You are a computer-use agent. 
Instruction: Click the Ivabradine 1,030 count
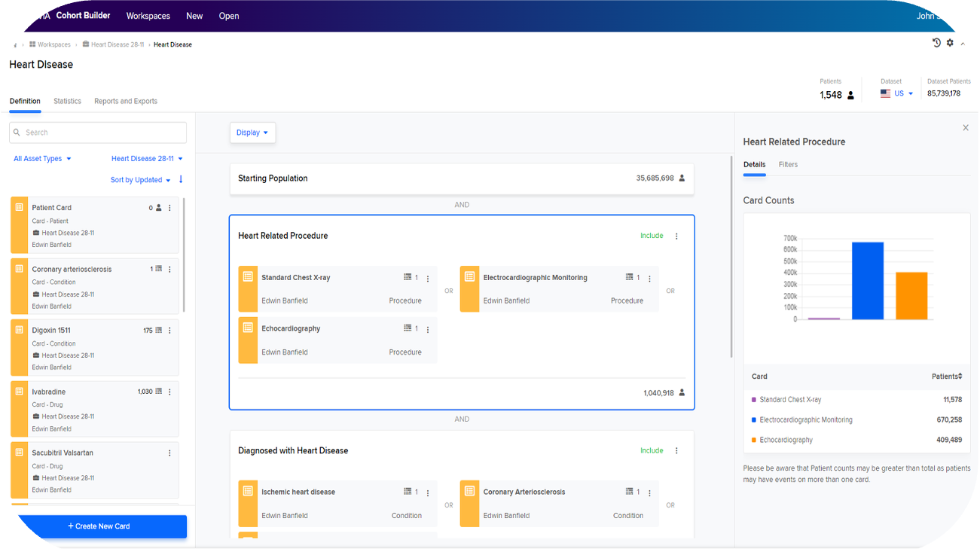pos(145,392)
